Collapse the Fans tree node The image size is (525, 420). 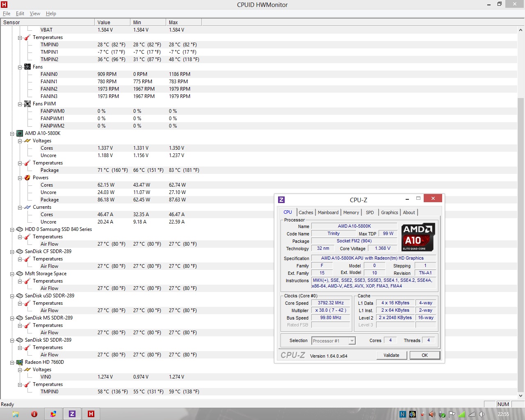pos(20,67)
